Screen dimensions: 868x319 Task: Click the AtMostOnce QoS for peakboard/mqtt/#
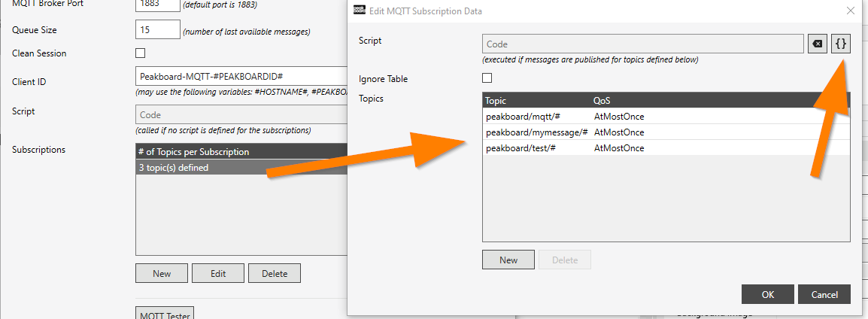(619, 117)
